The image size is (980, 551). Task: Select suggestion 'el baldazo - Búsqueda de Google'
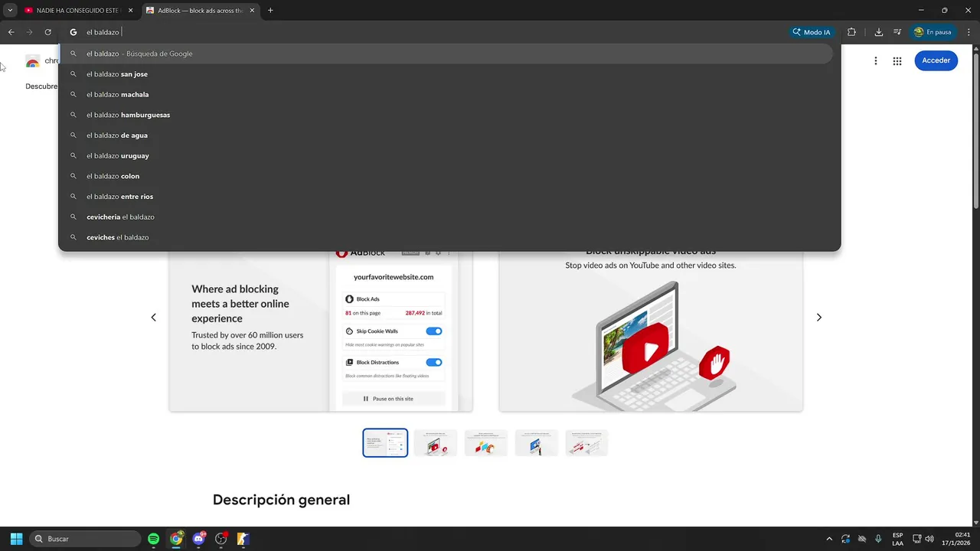coord(446,54)
